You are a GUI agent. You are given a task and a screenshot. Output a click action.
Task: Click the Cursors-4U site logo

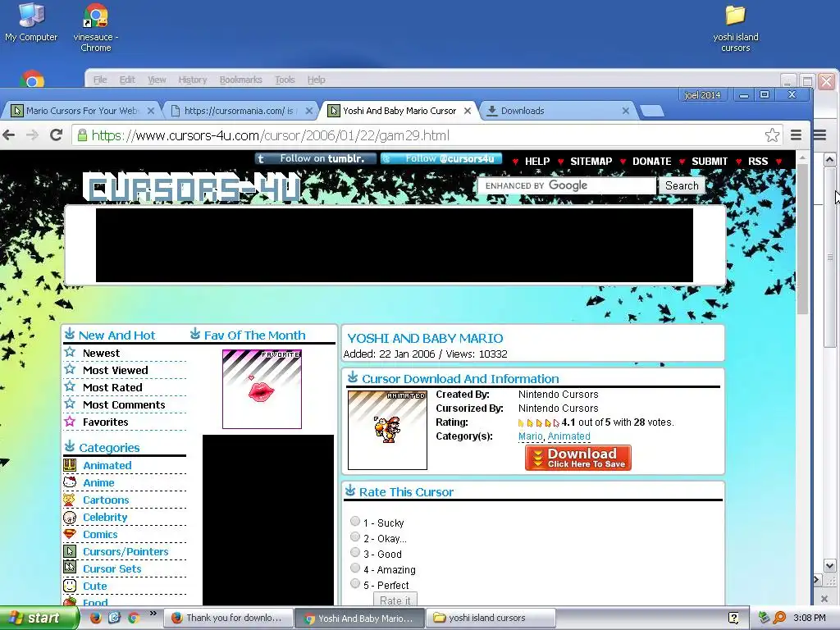tap(192, 188)
